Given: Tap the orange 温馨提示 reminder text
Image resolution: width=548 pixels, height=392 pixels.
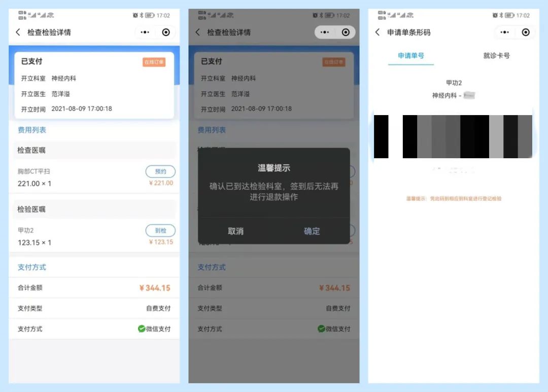Looking at the screenshot, I should coord(453,198).
